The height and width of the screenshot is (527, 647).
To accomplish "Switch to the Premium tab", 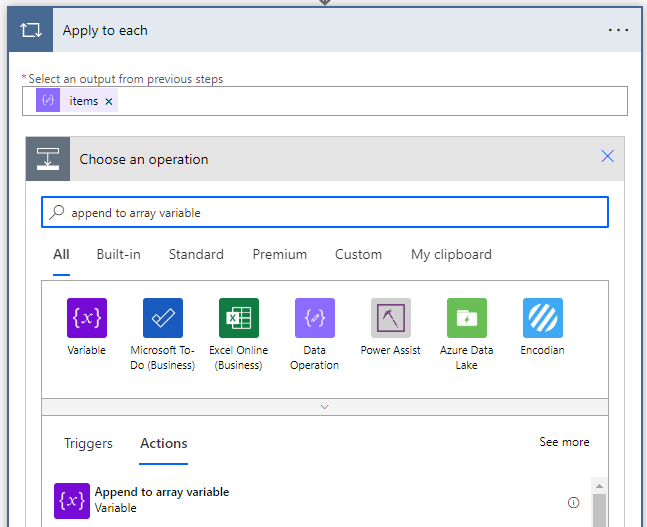I will tap(279, 254).
